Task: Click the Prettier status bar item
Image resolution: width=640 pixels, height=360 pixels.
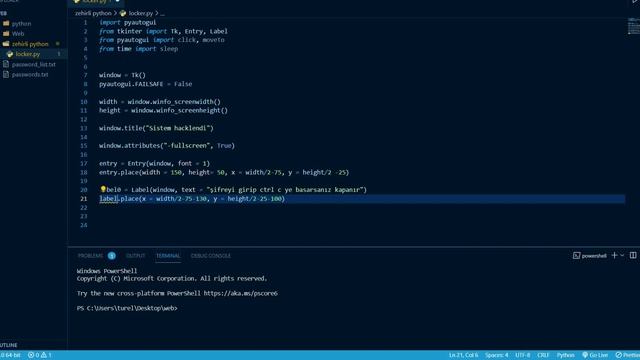Action: (628, 355)
